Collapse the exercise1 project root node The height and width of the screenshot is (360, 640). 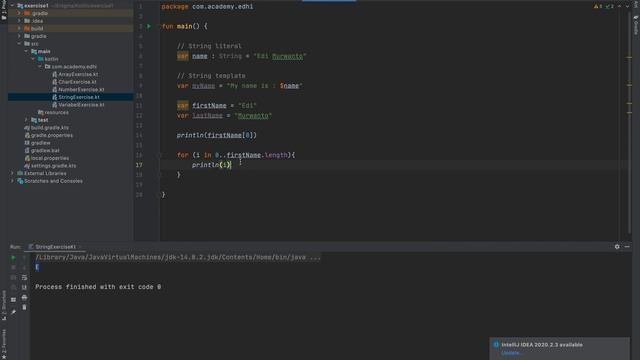click(12, 6)
